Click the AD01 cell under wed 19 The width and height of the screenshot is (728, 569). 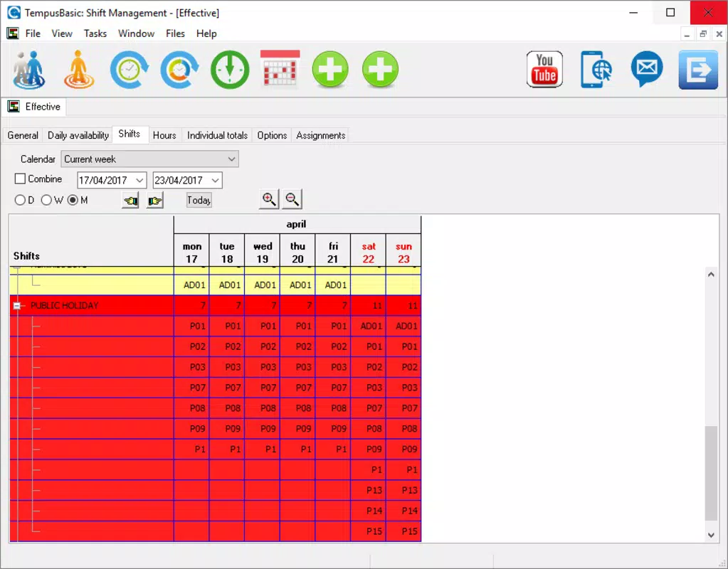pyautogui.click(x=263, y=285)
